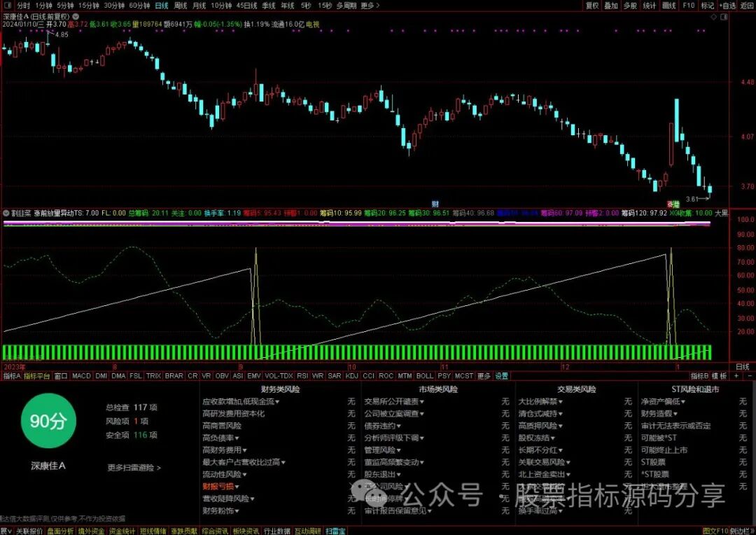Screen dimensions: 756x535
Task: Collapse the indicator pane using its circle arrow
Action: coord(6,213)
